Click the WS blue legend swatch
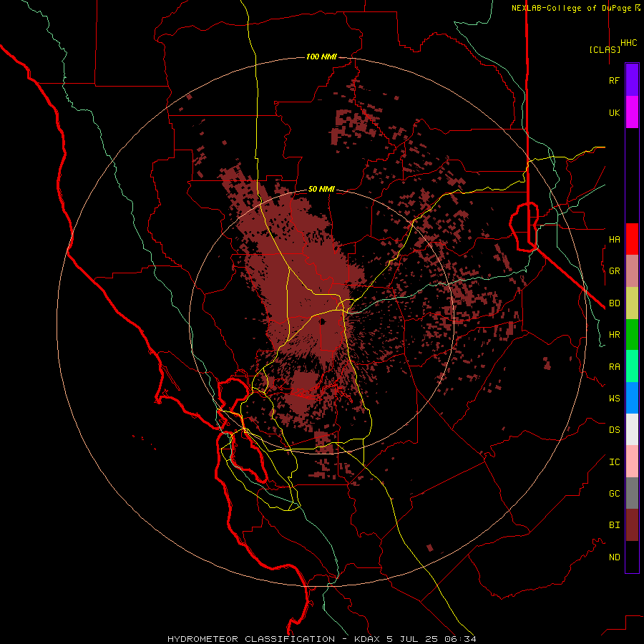Viewport: 644px width, 644px height. click(x=632, y=398)
